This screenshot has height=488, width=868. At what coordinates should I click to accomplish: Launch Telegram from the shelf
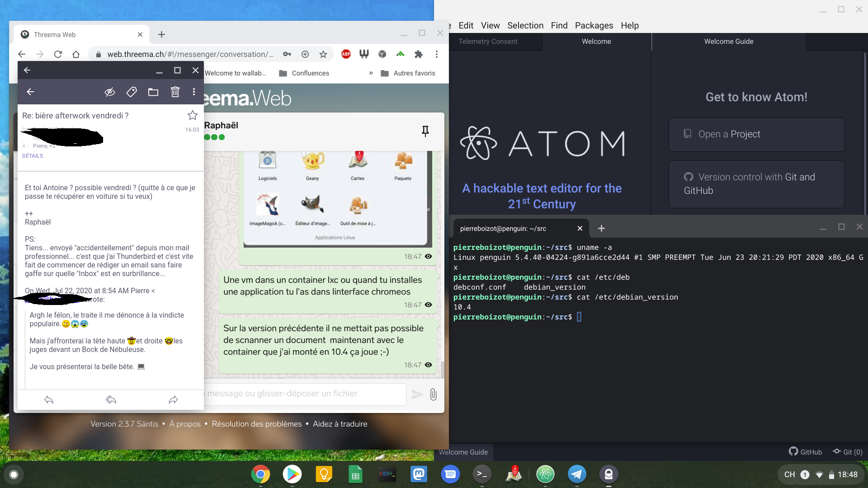click(x=577, y=474)
